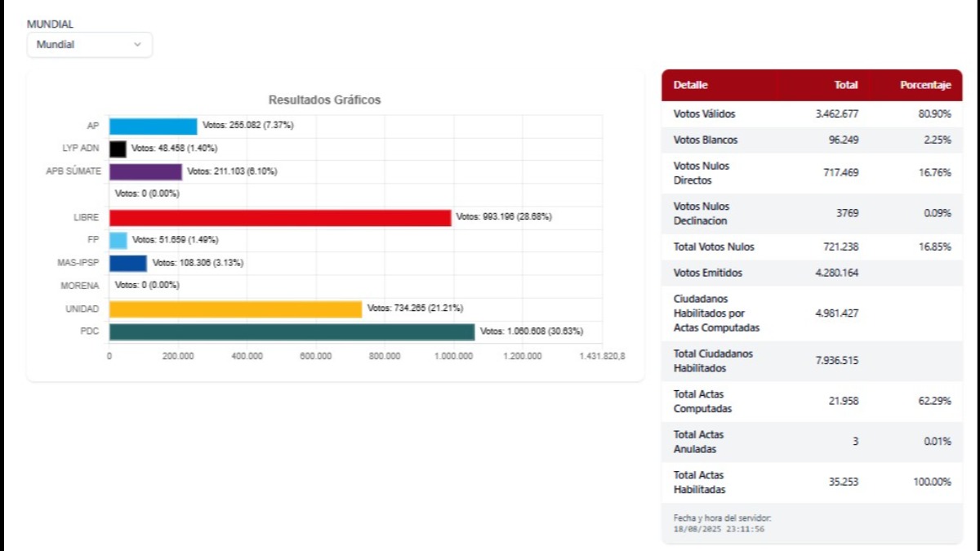Click the 100.00% percentage cell

(x=933, y=482)
